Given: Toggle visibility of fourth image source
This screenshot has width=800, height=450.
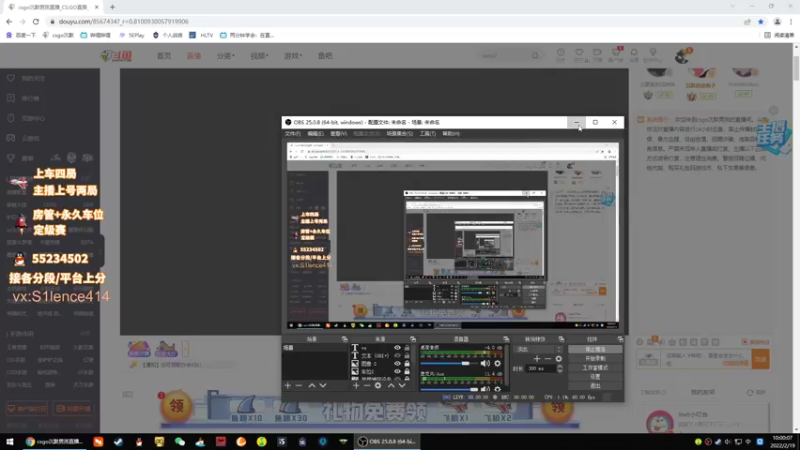Looking at the screenshot, I should pyautogui.click(x=397, y=372).
